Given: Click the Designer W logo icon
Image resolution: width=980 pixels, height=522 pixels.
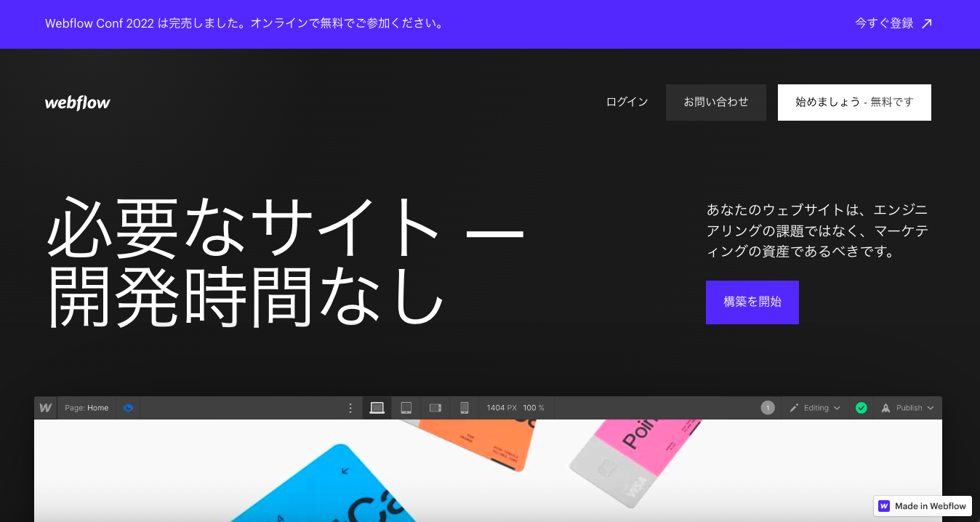Looking at the screenshot, I should [45, 408].
